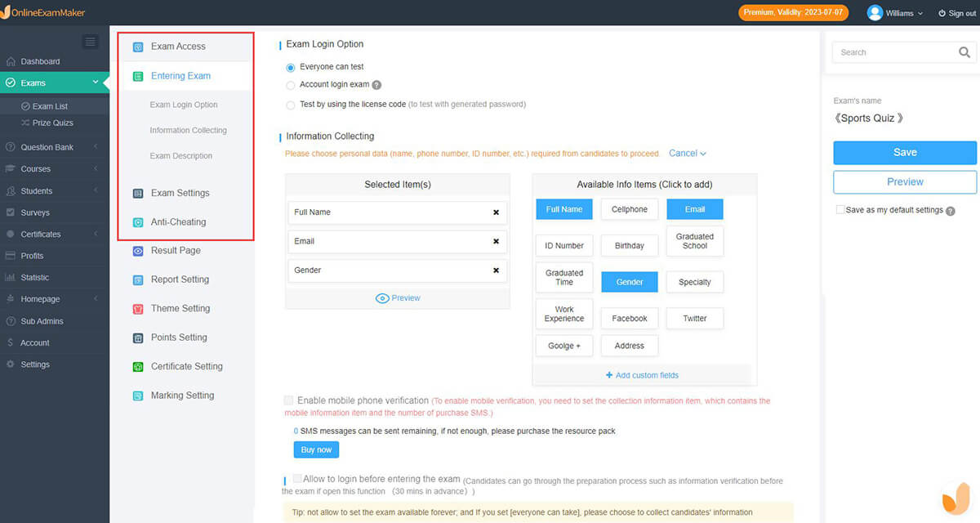The image size is (980, 523).
Task: Remove Gender from selected items
Action: point(496,270)
